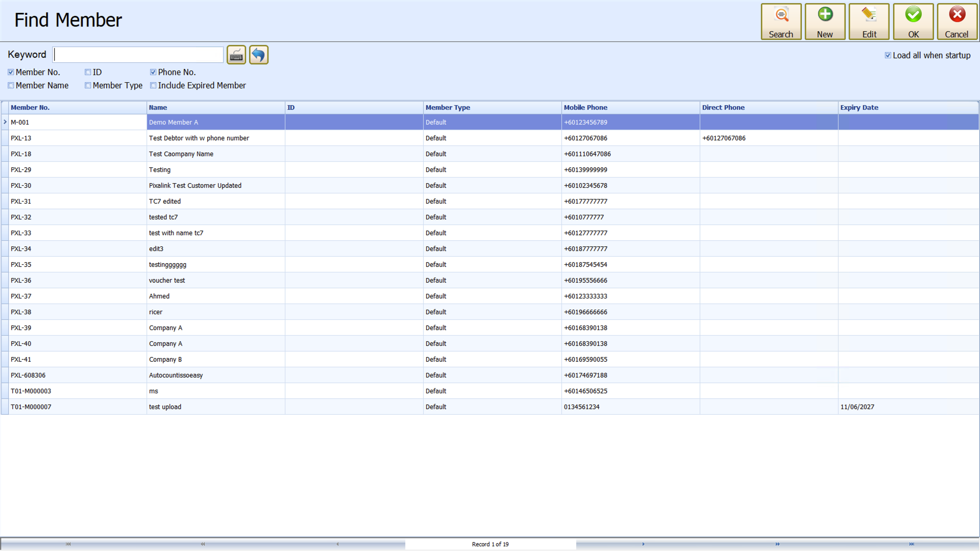The height and width of the screenshot is (551, 980).
Task: Click name voucher test
Action: point(167,281)
